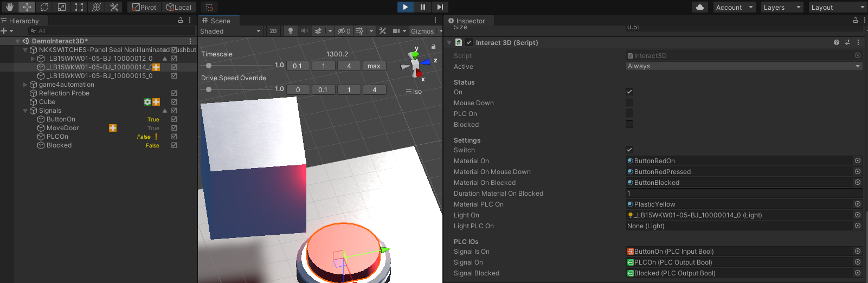Open the Shaded draw mode dropdown
The height and width of the screenshot is (283, 868).
[230, 31]
